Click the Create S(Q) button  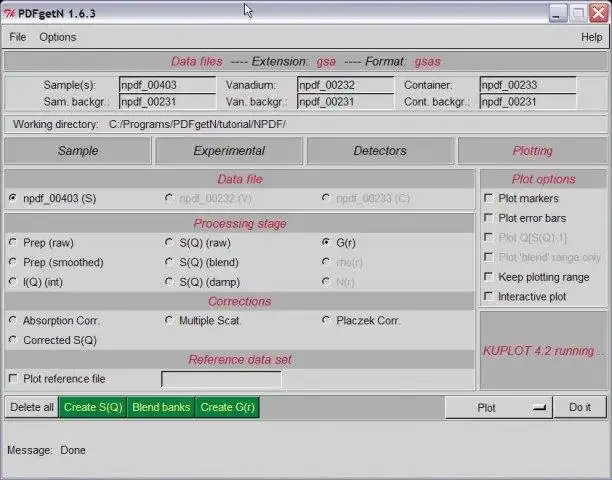(x=93, y=407)
